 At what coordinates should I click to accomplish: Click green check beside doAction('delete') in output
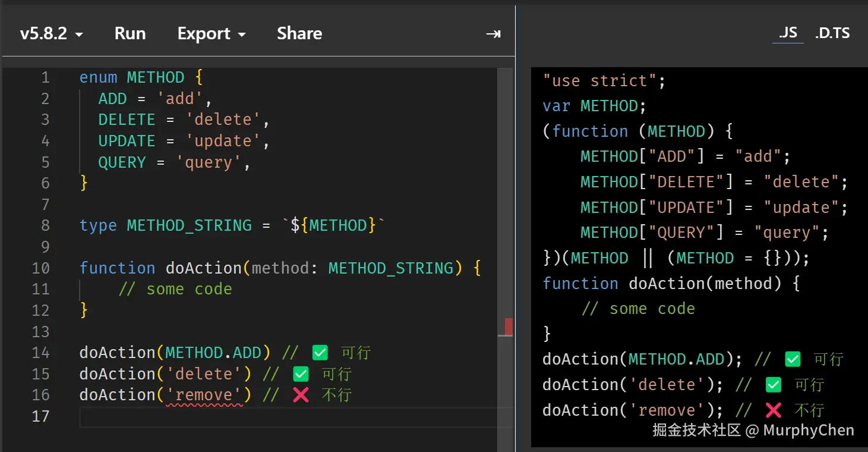pos(773,385)
